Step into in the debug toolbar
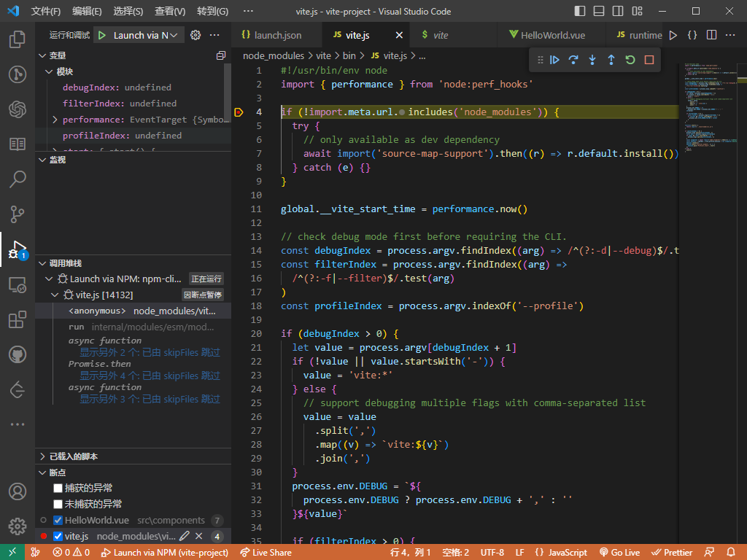 tap(592, 60)
